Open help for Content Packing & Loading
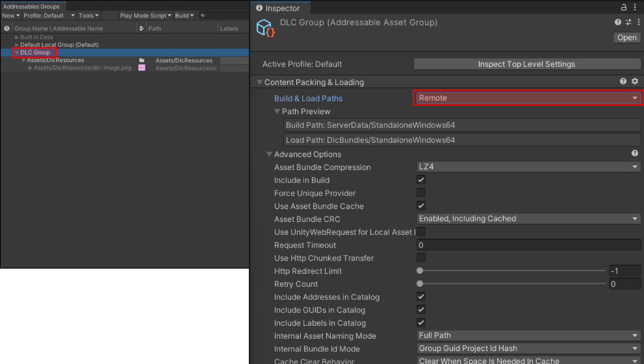Screen dimensions: 644x364 pyautogui.click(x=623, y=81)
